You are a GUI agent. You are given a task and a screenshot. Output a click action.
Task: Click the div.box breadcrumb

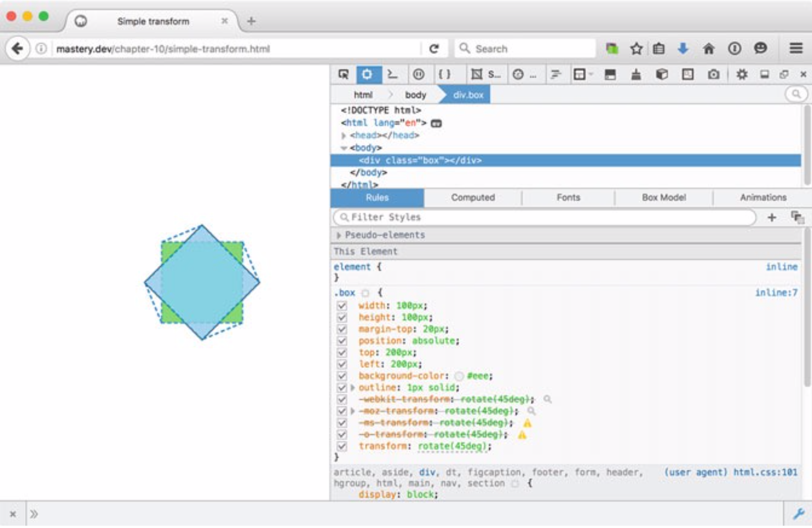pyautogui.click(x=468, y=95)
